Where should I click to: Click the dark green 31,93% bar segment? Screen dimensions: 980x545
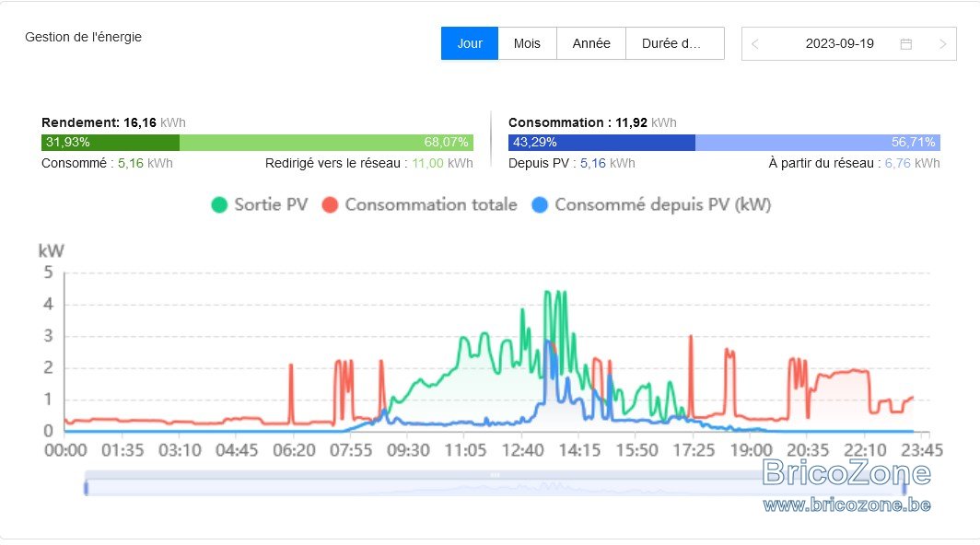pos(111,143)
